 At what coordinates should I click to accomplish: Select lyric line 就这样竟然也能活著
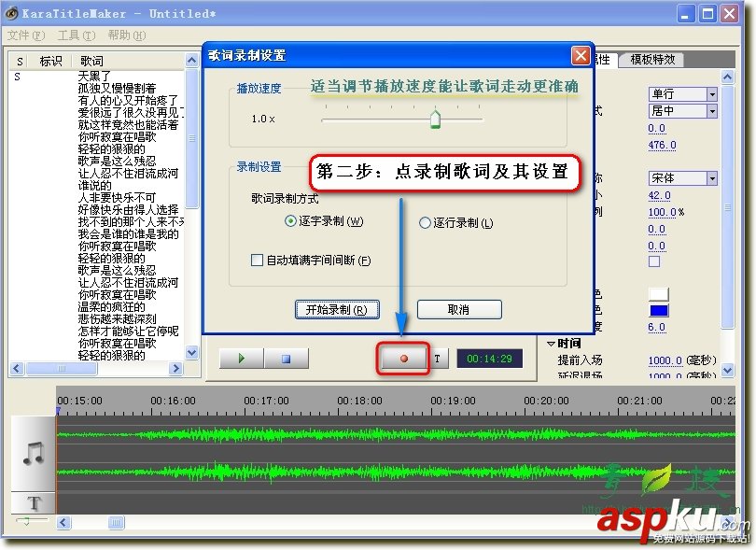pyautogui.click(x=128, y=125)
